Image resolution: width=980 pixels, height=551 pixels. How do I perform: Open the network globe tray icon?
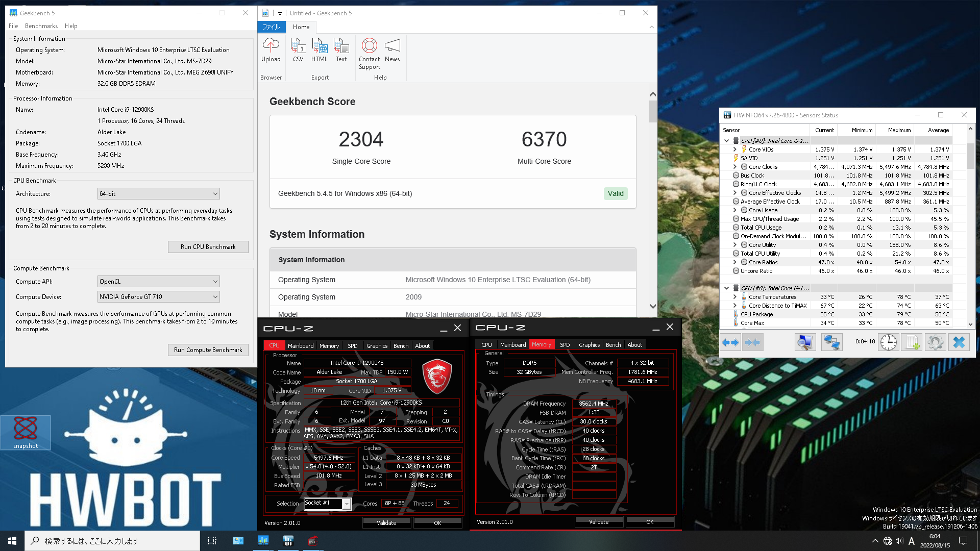[888, 541]
